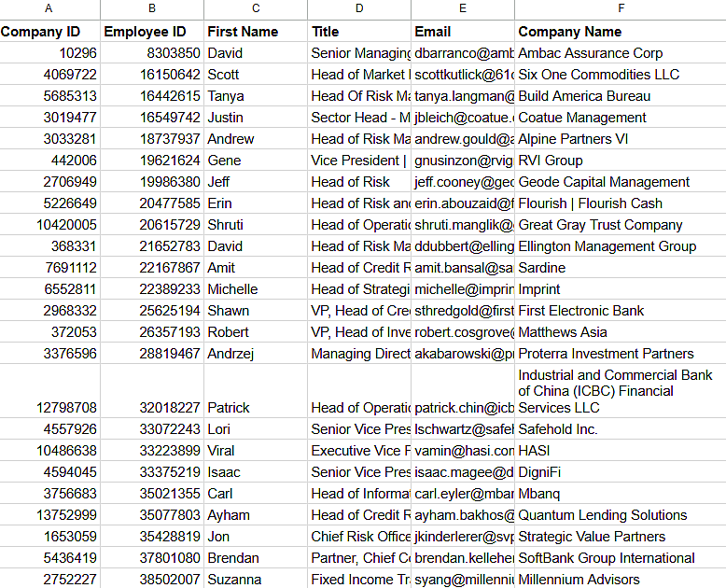Image resolution: width=726 pixels, height=588 pixels.
Task: Click the "Employee ID" header cell
Action: pyautogui.click(x=151, y=32)
